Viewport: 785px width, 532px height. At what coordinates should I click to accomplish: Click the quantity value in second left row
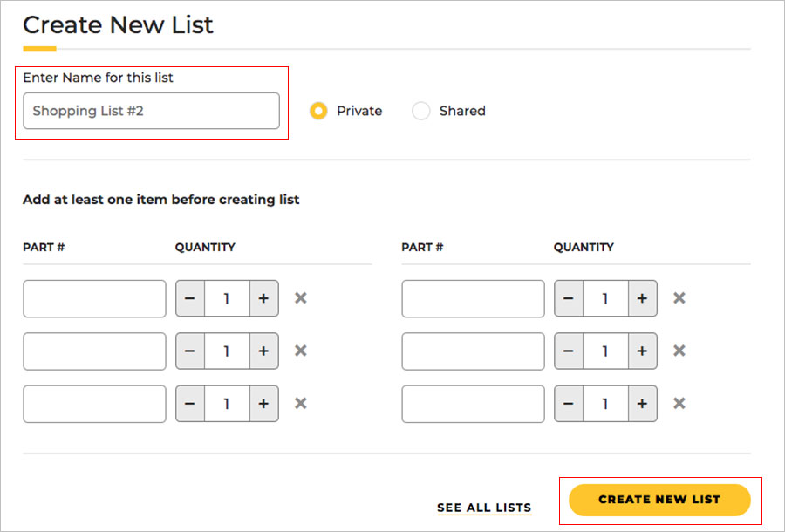[x=227, y=351]
